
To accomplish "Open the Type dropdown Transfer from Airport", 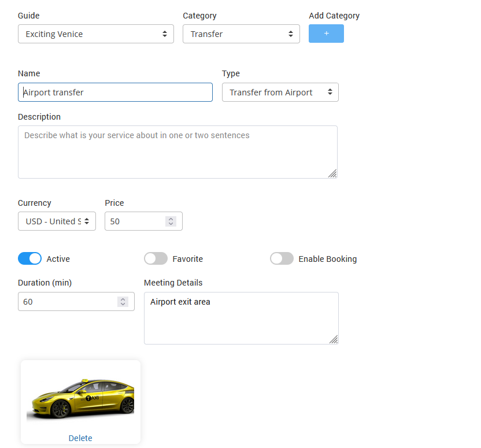I will (x=280, y=92).
